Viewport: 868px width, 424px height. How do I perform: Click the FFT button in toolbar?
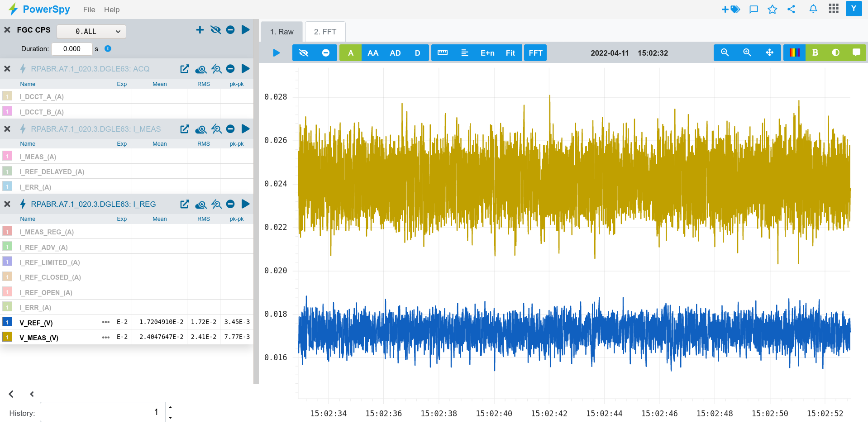[536, 53]
